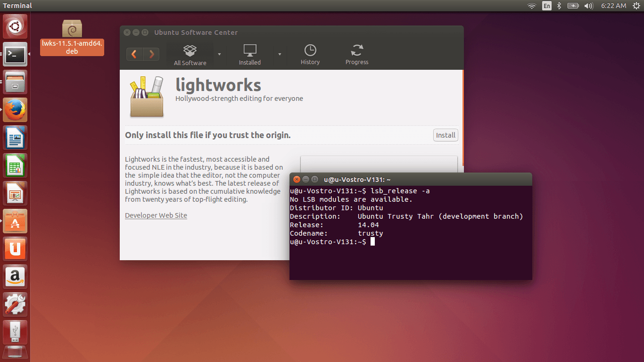Minimize the terminal window
Screen dimensions: 644x362
305,179
